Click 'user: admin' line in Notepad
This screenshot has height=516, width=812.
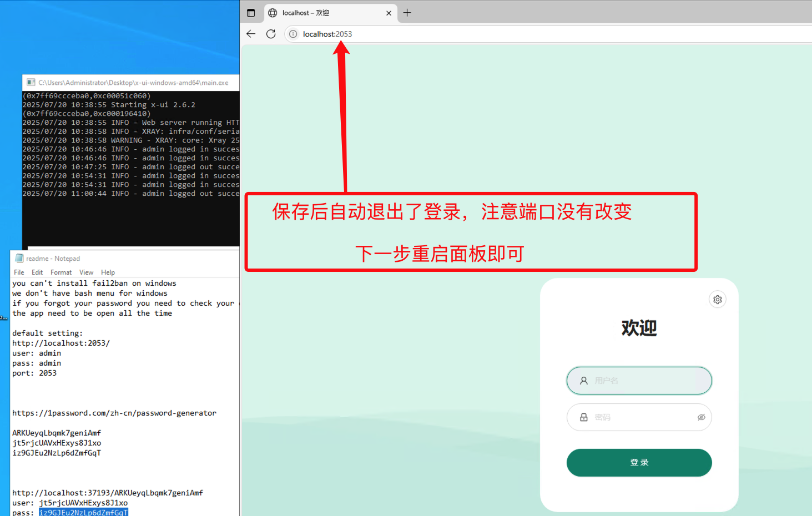pyautogui.click(x=37, y=353)
